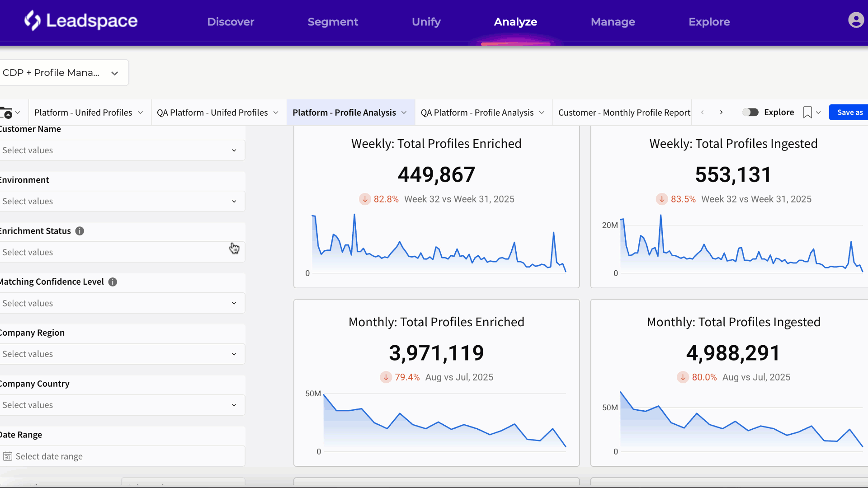Viewport: 868px width, 488px height.
Task: Click the Leadspace logo
Action: click(x=81, y=21)
